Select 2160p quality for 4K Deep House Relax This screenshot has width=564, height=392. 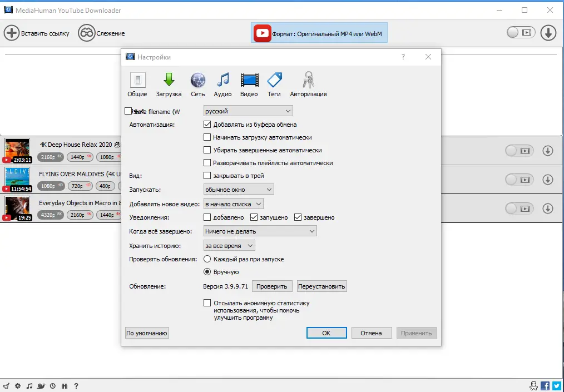tap(51, 157)
